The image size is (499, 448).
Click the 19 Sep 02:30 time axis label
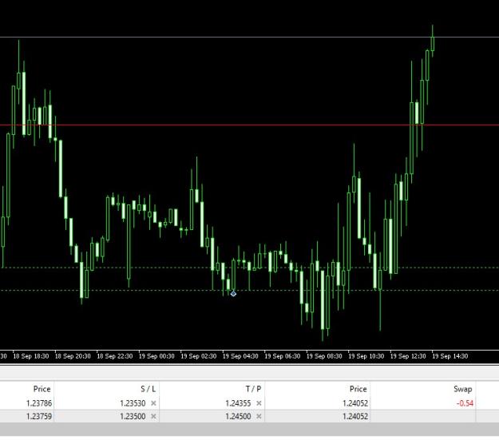tap(199, 356)
